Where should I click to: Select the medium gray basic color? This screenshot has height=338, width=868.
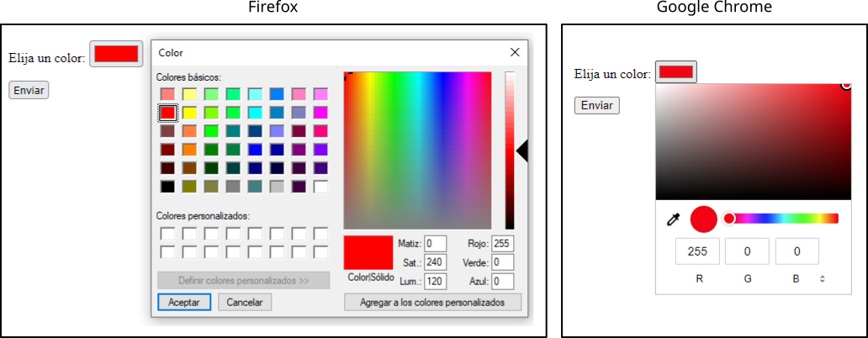233,187
